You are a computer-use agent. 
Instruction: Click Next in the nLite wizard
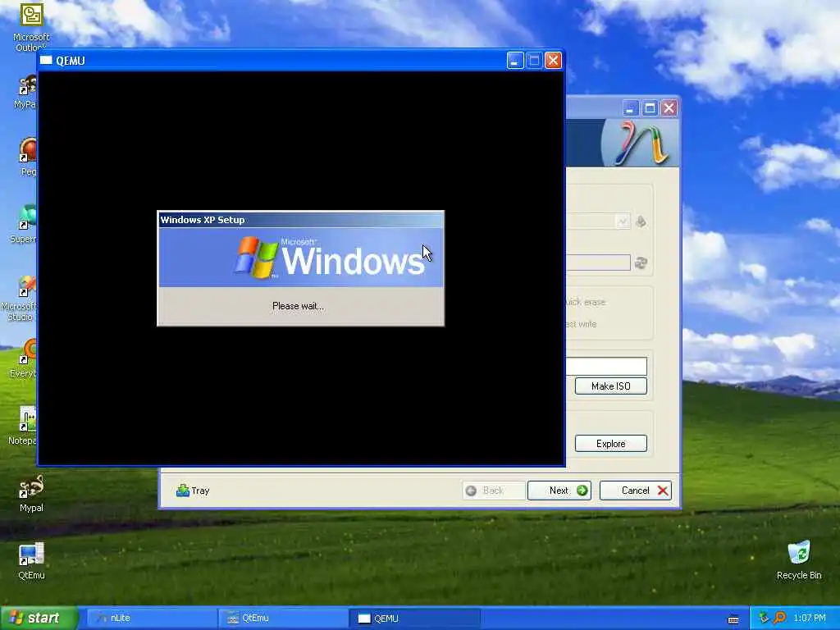559,491
